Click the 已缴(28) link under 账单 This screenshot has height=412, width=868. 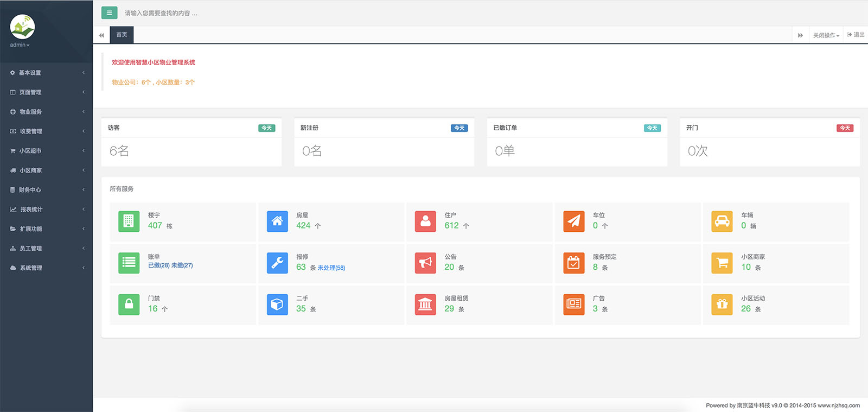pyautogui.click(x=159, y=265)
